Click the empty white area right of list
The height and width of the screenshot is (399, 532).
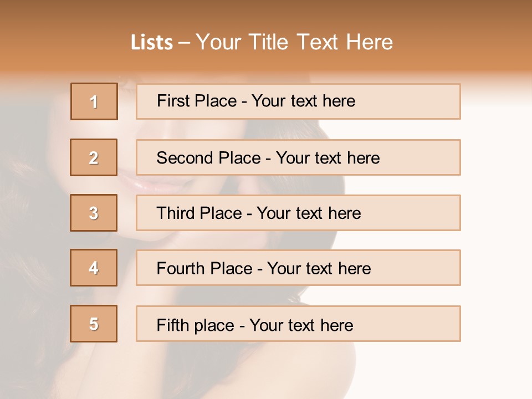pyautogui.click(x=496, y=222)
